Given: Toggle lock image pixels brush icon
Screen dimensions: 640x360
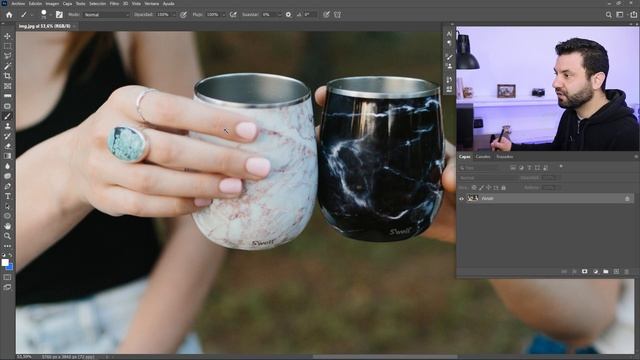Looking at the screenshot, I should pos(481,188).
